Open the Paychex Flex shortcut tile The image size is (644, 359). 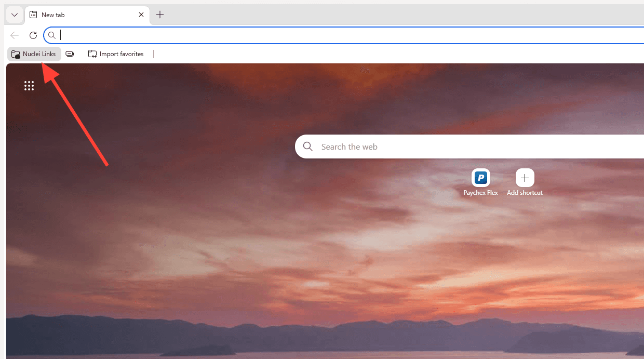(481, 178)
